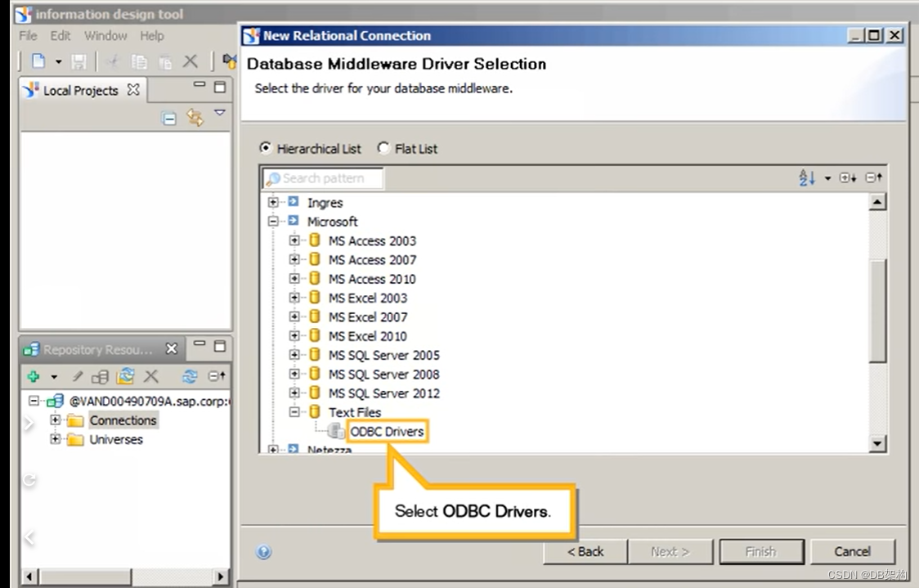Click Collapse All in Local Projects
The image size is (919, 588).
[x=168, y=119]
